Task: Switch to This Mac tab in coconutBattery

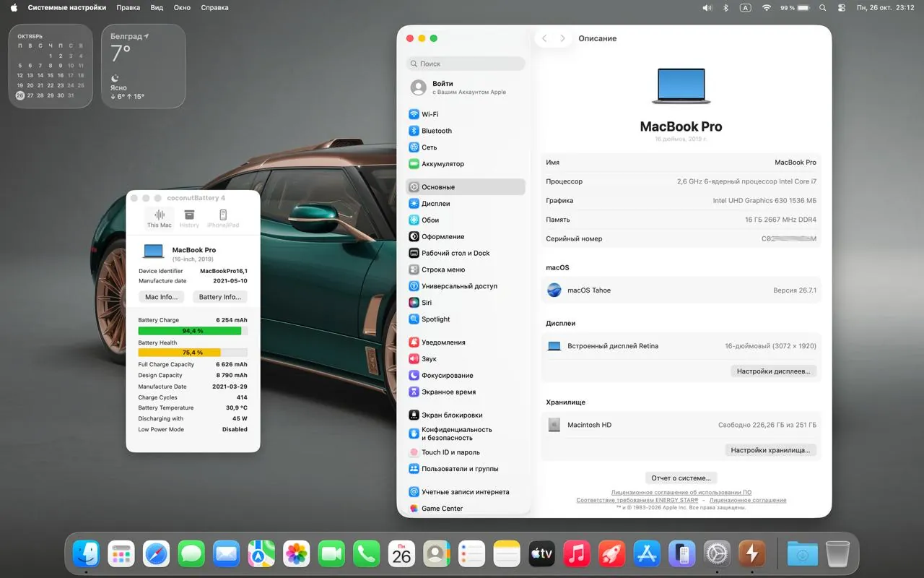Action: (160, 218)
